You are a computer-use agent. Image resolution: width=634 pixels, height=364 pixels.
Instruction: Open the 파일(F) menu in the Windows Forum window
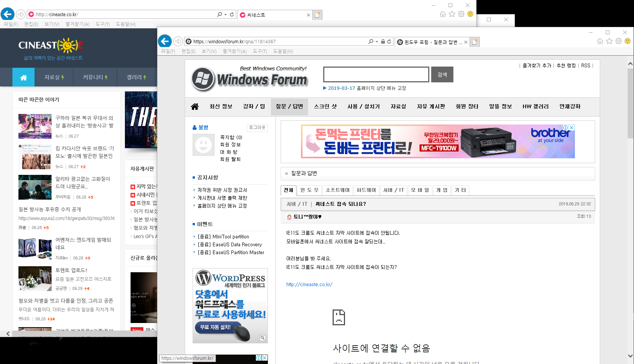[168, 51]
